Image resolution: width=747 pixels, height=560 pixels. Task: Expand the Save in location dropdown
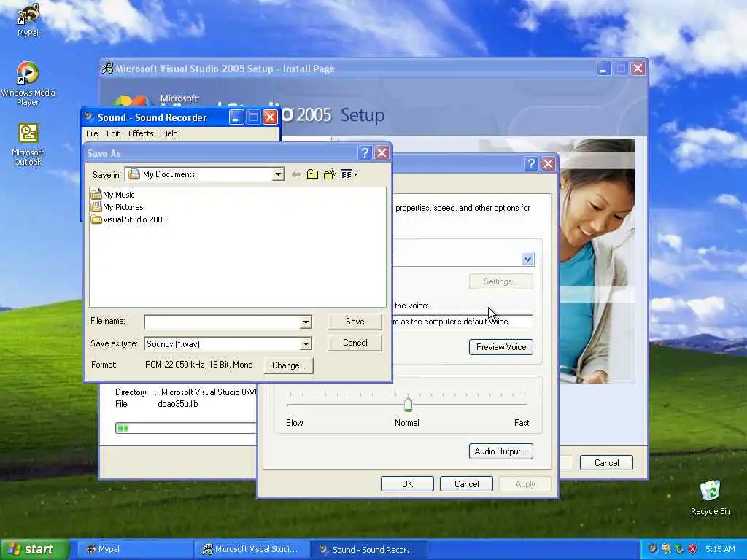tap(278, 175)
